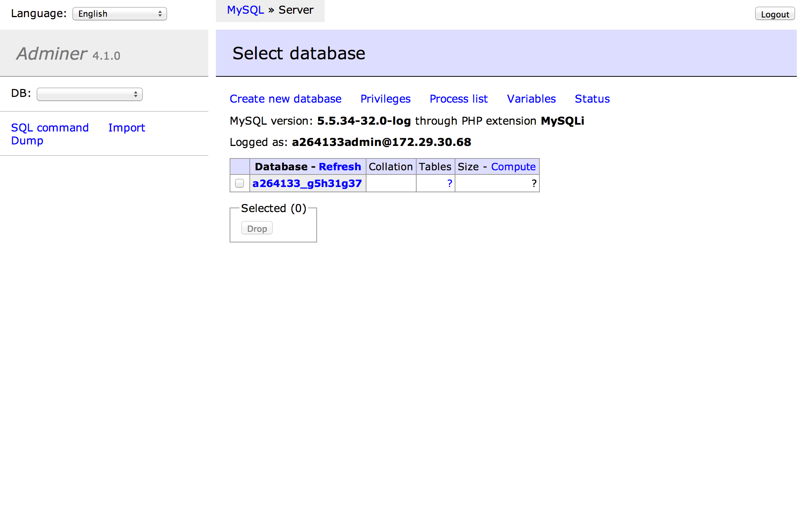Click Compute in the Size column
The image size is (812, 526).
click(513, 167)
